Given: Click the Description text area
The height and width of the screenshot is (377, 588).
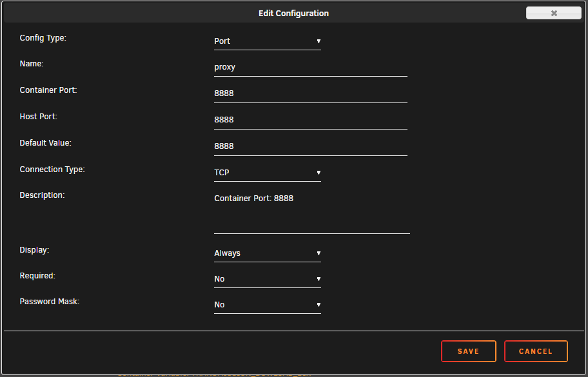Looking at the screenshot, I should [312, 212].
